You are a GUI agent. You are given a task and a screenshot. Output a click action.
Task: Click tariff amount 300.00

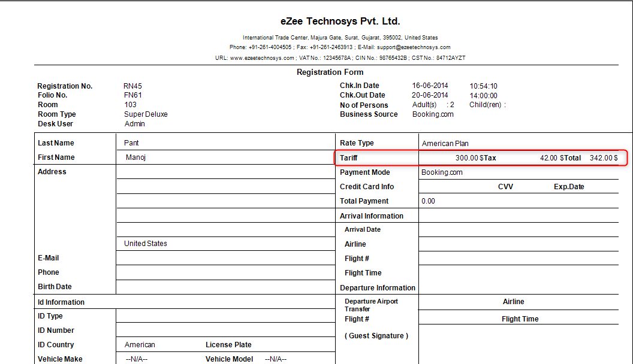coord(467,158)
